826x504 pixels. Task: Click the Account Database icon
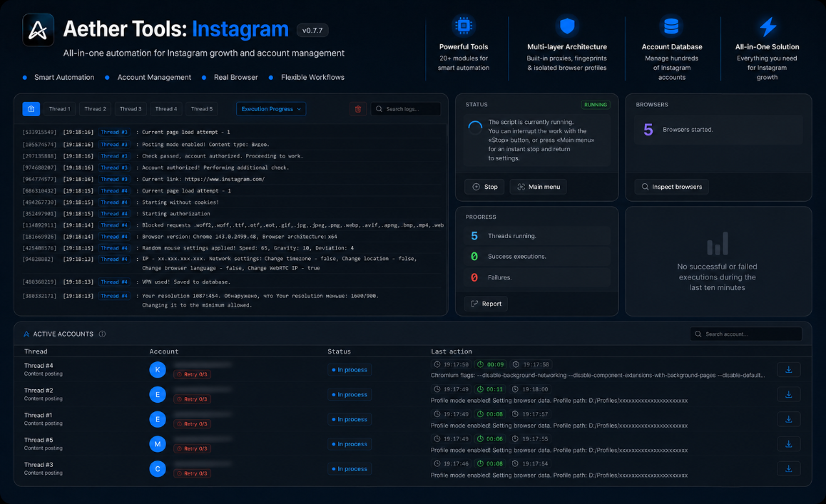point(671,25)
